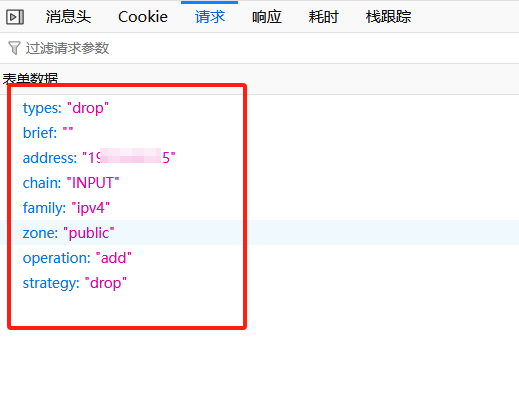Open the 响应 tab
Screen dimensions: 519x414
point(267,17)
